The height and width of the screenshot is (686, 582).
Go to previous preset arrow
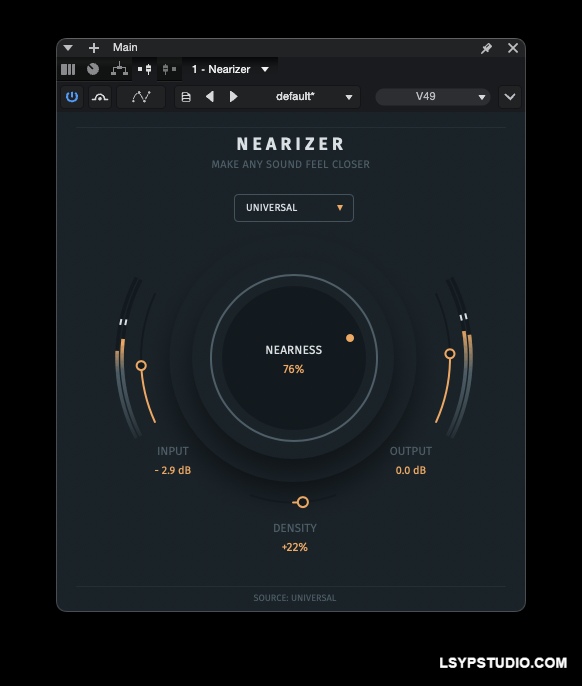(210, 97)
